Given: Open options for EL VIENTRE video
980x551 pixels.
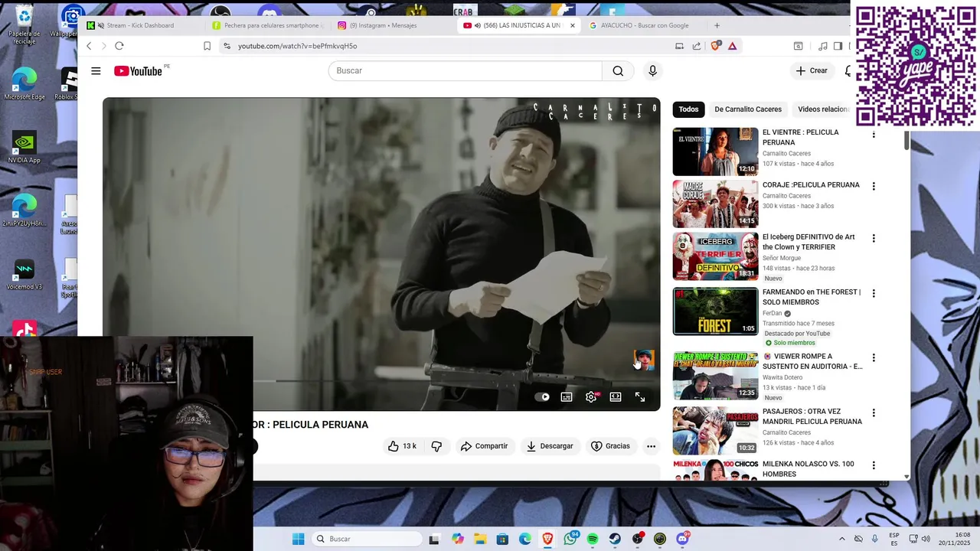Looking at the screenshot, I should pos(874,135).
